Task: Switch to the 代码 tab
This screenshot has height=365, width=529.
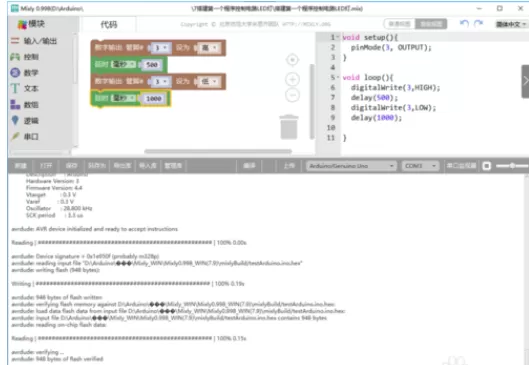Action: tap(109, 24)
